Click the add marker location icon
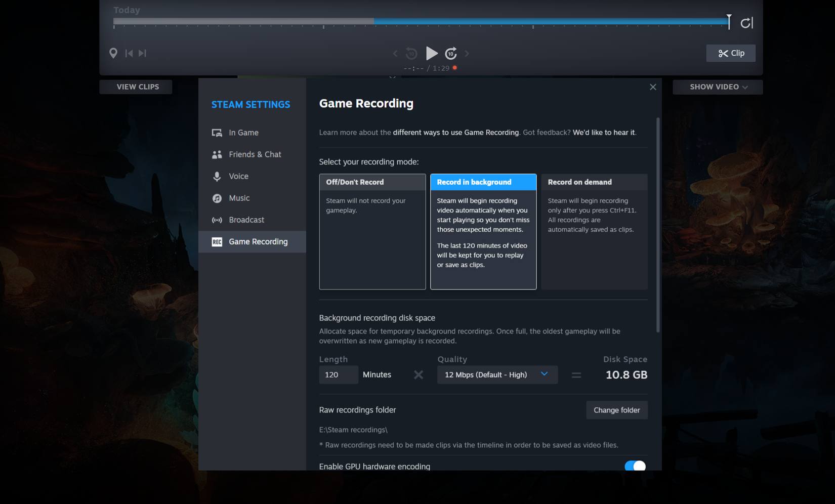The height and width of the screenshot is (504, 835). [x=113, y=53]
